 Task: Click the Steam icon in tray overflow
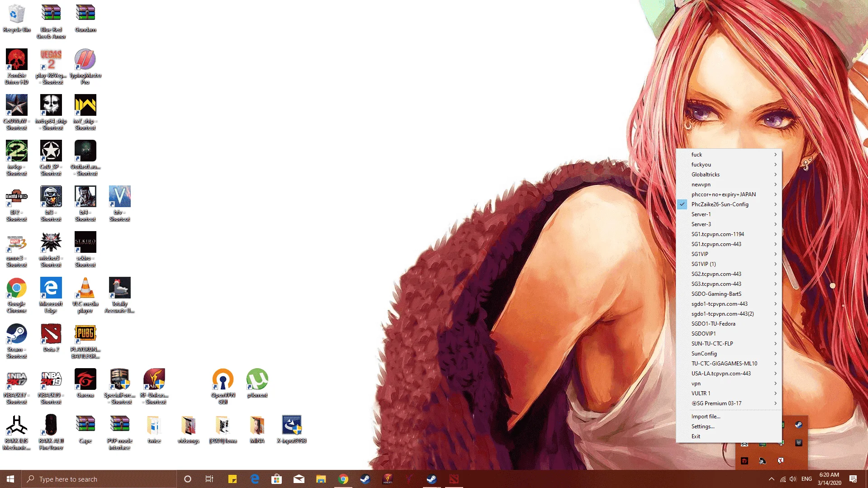[799, 425]
